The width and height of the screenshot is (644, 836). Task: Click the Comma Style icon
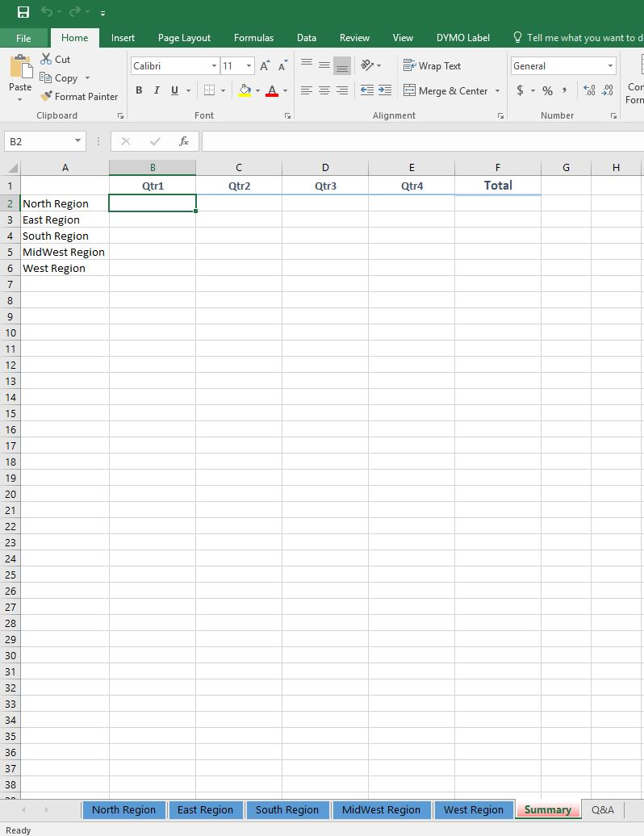pyautogui.click(x=565, y=90)
